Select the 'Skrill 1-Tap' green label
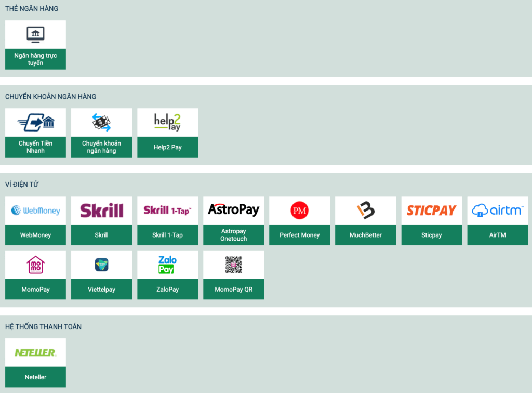Viewport: 532px width, 393px height. [x=168, y=235]
